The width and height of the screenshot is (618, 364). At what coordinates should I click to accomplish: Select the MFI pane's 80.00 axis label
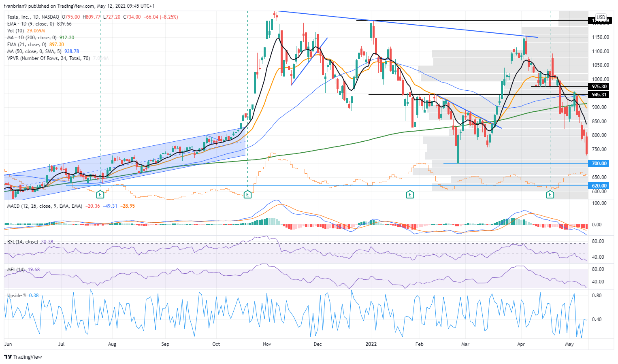(598, 269)
